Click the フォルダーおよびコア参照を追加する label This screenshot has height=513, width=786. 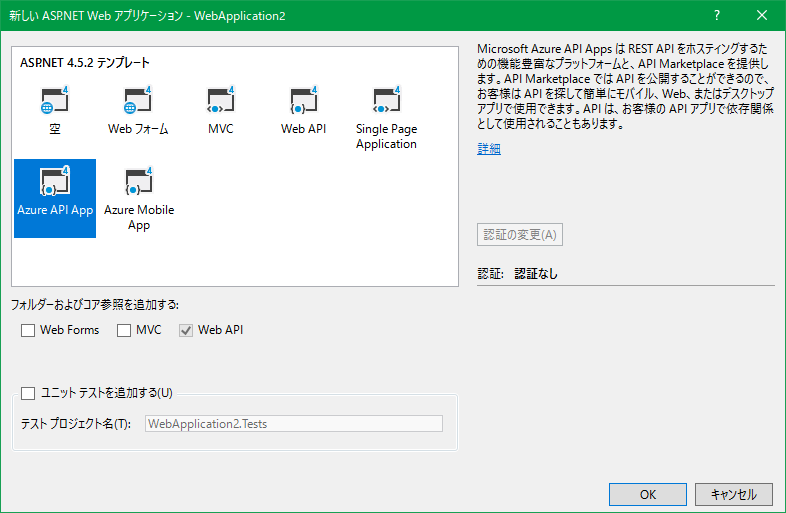[95, 304]
